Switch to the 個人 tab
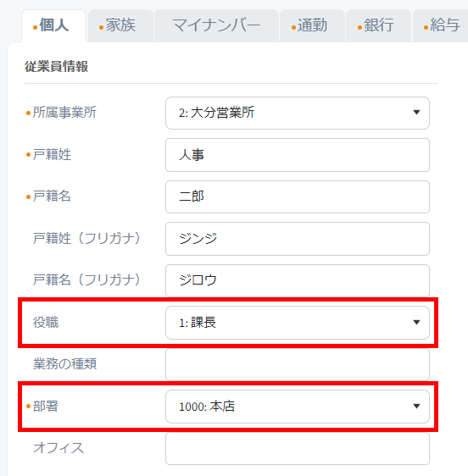The width and height of the screenshot is (468, 476). pyautogui.click(x=53, y=25)
